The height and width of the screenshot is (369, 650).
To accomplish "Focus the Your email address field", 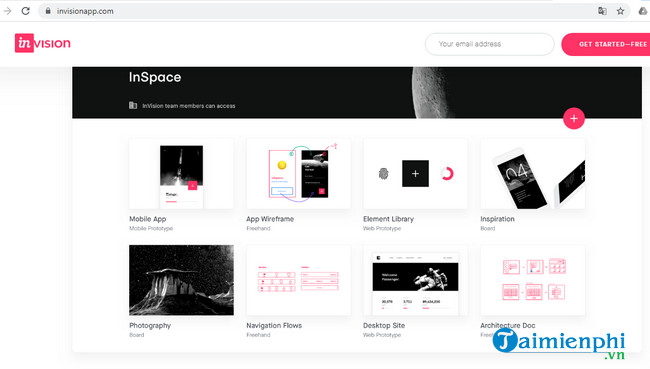I will tap(490, 44).
